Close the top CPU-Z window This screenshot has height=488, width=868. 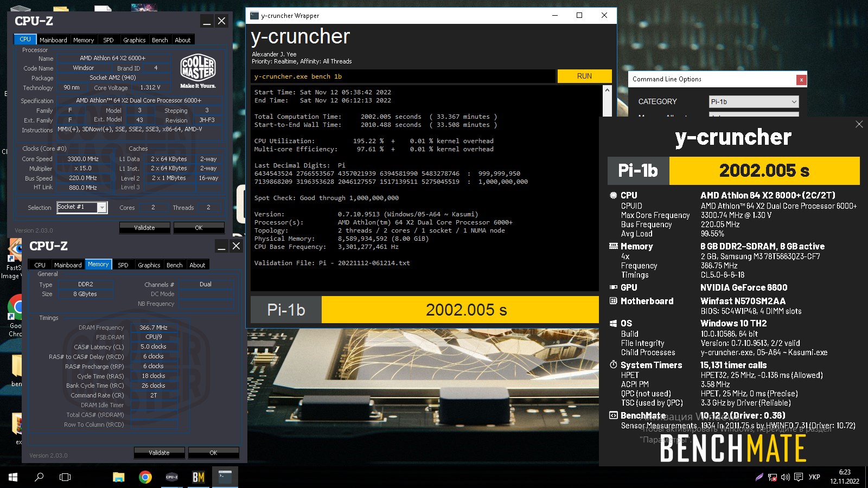pyautogui.click(x=221, y=21)
